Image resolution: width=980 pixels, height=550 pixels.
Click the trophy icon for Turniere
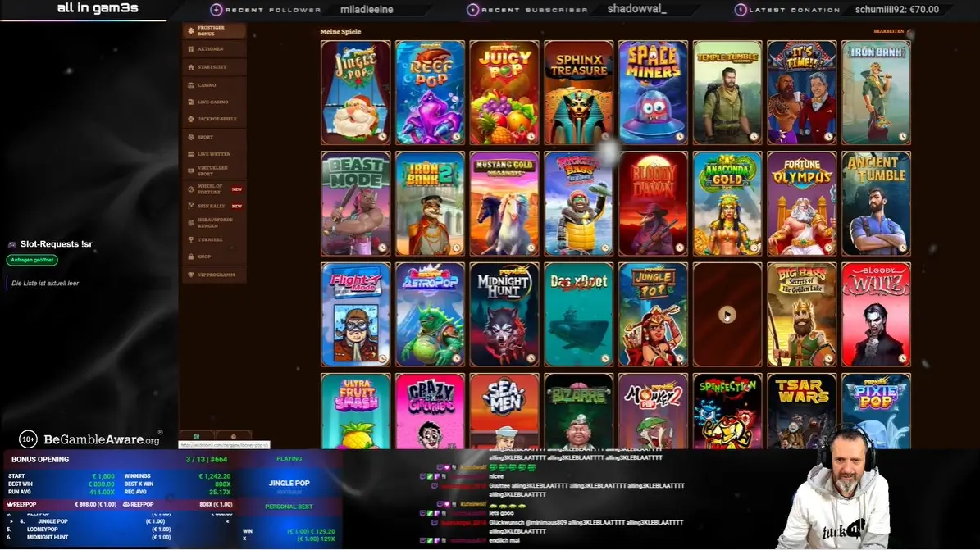[190, 240]
